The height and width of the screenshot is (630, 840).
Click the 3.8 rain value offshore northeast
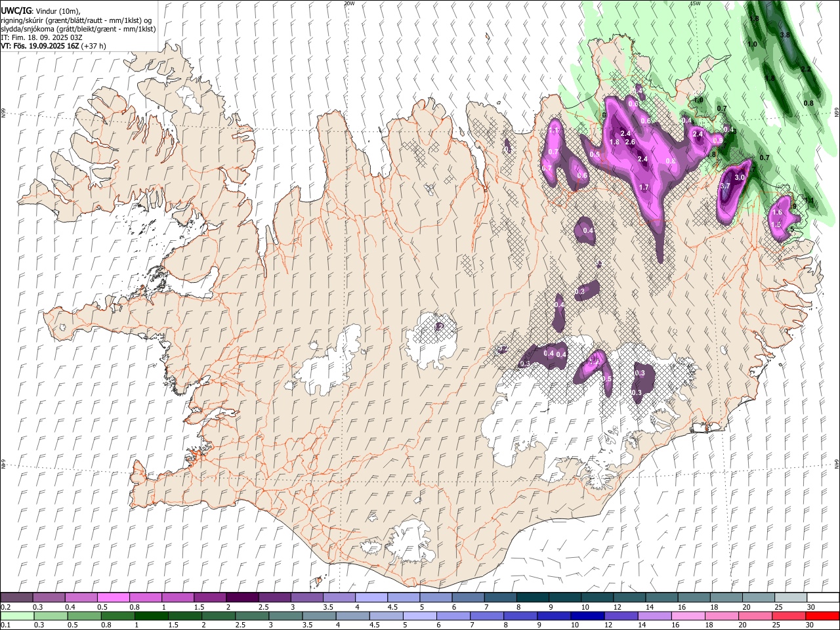click(x=784, y=34)
